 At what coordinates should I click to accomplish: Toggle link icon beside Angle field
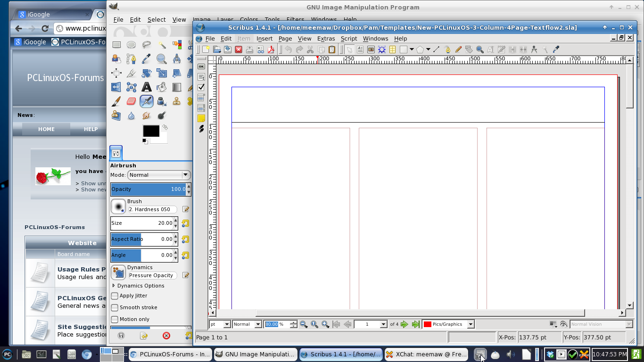pyautogui.click(x=185, y=255)
